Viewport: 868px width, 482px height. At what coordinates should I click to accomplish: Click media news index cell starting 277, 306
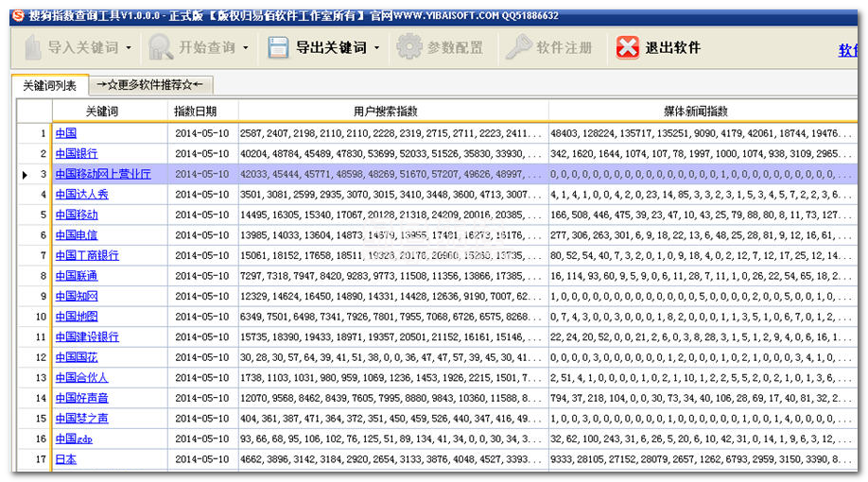[703, 235]
